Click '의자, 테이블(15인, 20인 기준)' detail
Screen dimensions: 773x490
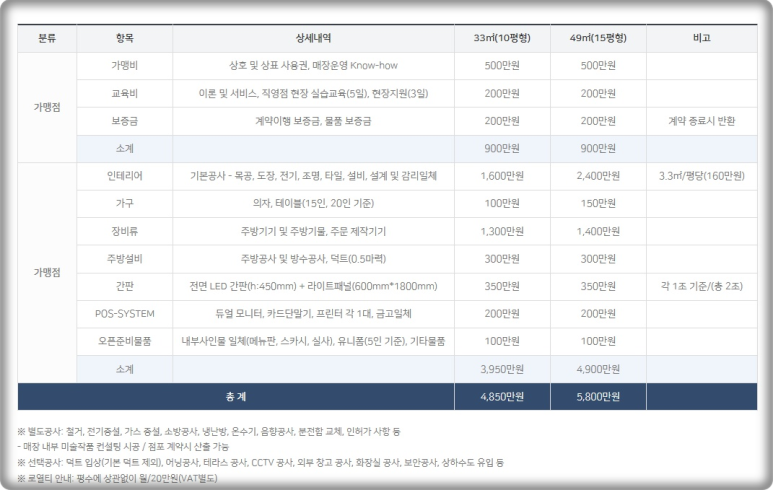coord(314,204)
